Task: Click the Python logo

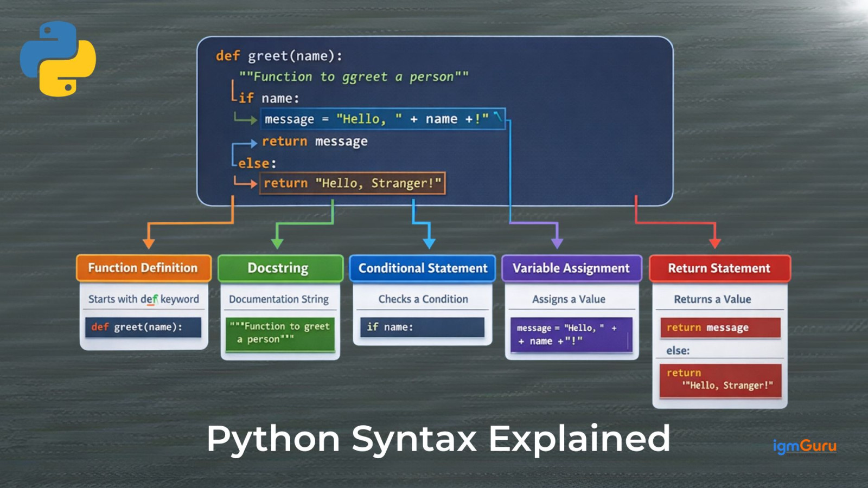Action: pyautogui.click(x=58, y=59)
